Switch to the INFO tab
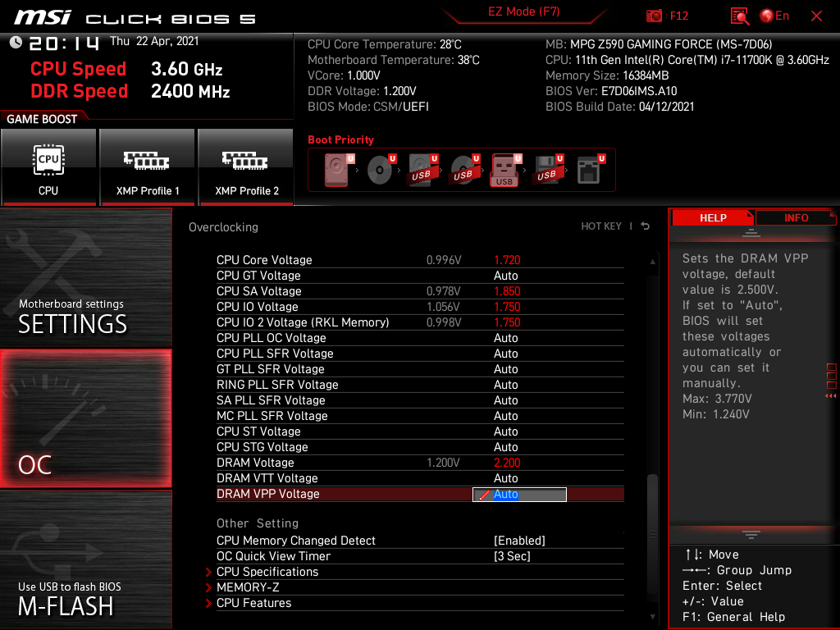The width and height of the screenshot is (840, 630). pyautogui.click(x=796, y=217)
